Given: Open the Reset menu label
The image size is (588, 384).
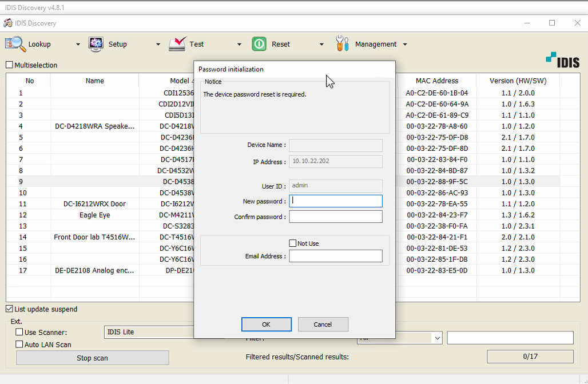Looking at the screenshot, I should point(281,44).
